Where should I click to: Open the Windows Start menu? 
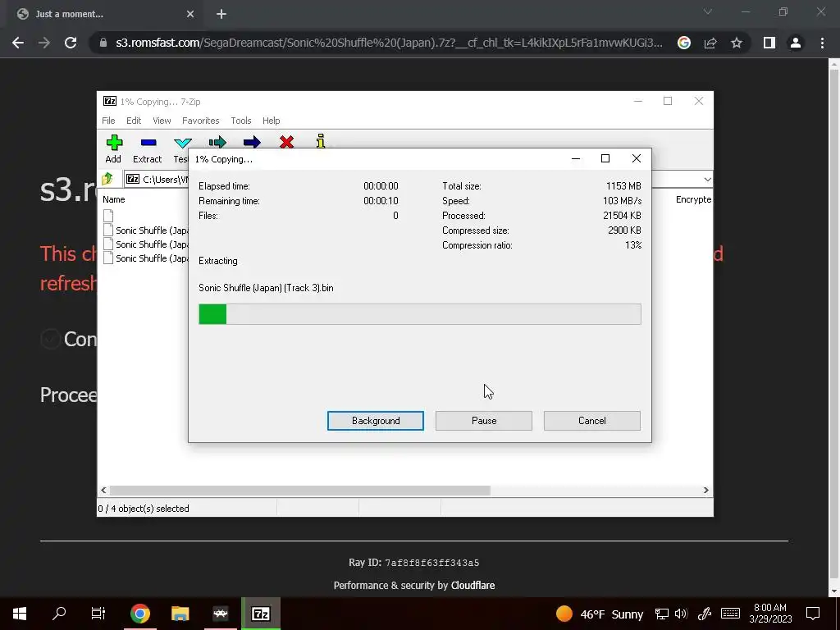(20, 614)
